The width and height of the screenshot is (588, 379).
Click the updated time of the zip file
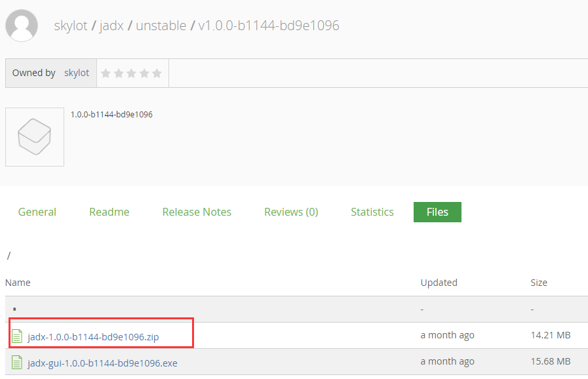point(447,335)
